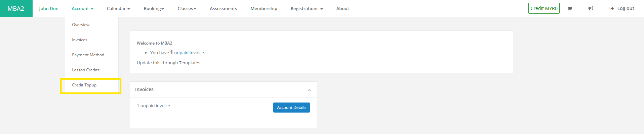Open the Classes dropdown
This screenshot has height=134, width=644.
(187, 8)
